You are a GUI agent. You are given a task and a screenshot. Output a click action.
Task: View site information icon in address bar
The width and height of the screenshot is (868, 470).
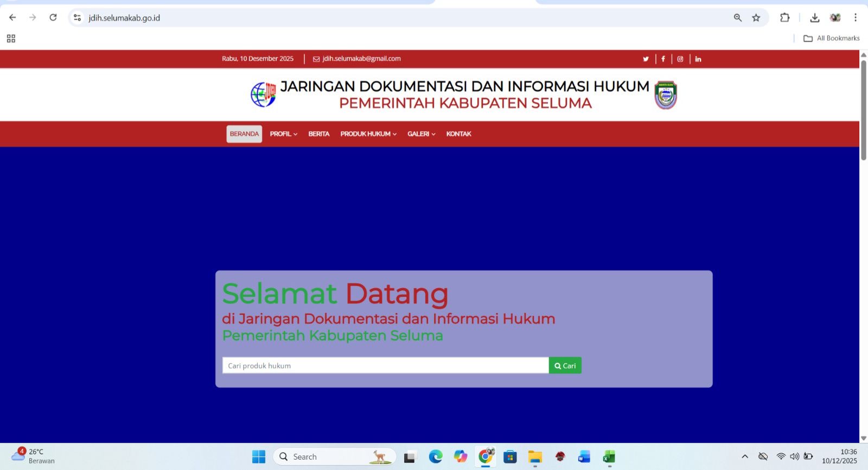click(x=77, y=18)
